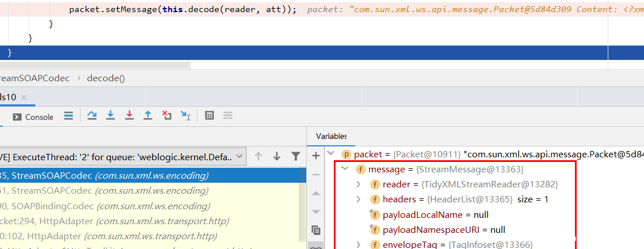Expand the reader TidyXMLStreamReader node
The height and width of the screenshot is (249, 644).
pyautogui.click(x=359, y=184)
